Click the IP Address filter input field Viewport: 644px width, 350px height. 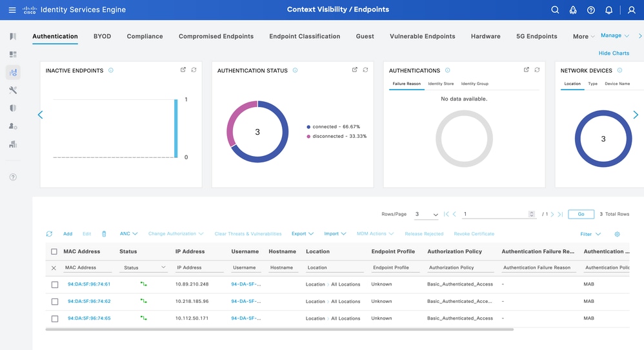pyautogui.click(x=199, y=267)
